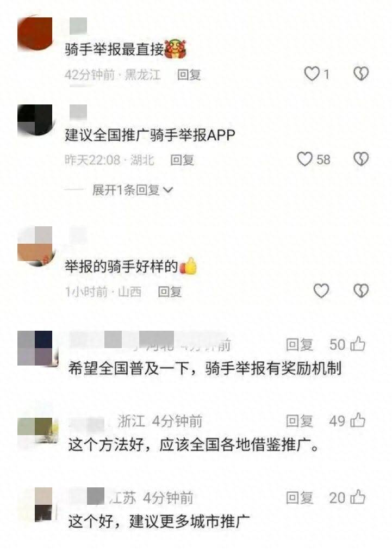392x557 pixels.
Task: Expand 展开1条回复 replies
Action: pos(133,190)
